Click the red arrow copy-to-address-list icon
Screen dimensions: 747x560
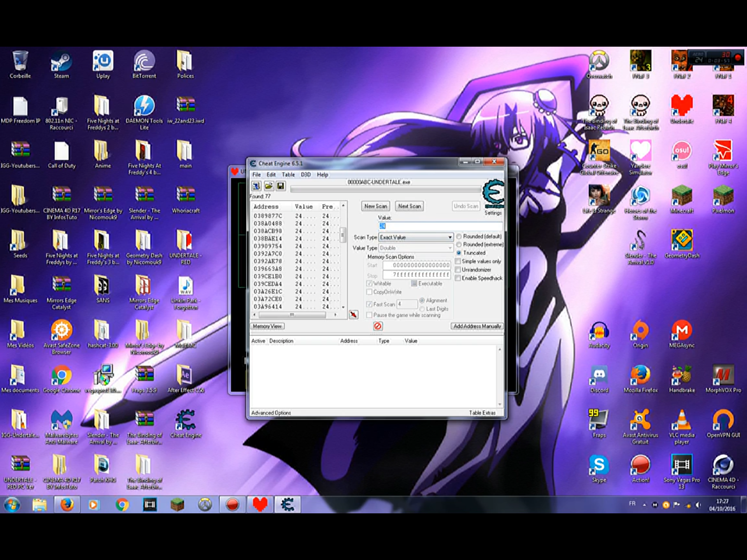(353, 315)
